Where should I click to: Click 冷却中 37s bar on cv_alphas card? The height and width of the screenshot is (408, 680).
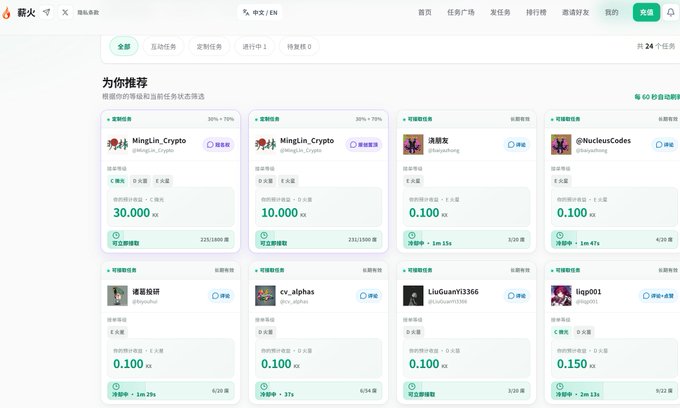tap(318, 391)
